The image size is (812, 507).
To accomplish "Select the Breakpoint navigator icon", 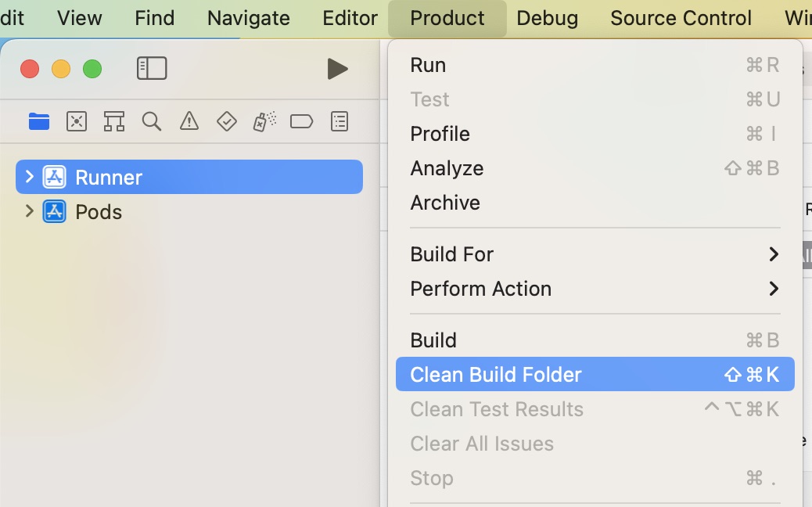I will pos(301,121).
